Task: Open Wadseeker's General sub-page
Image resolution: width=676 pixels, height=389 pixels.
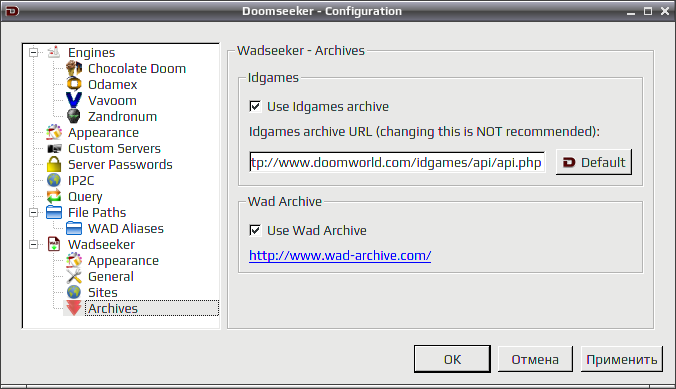Action: [111, 276]
